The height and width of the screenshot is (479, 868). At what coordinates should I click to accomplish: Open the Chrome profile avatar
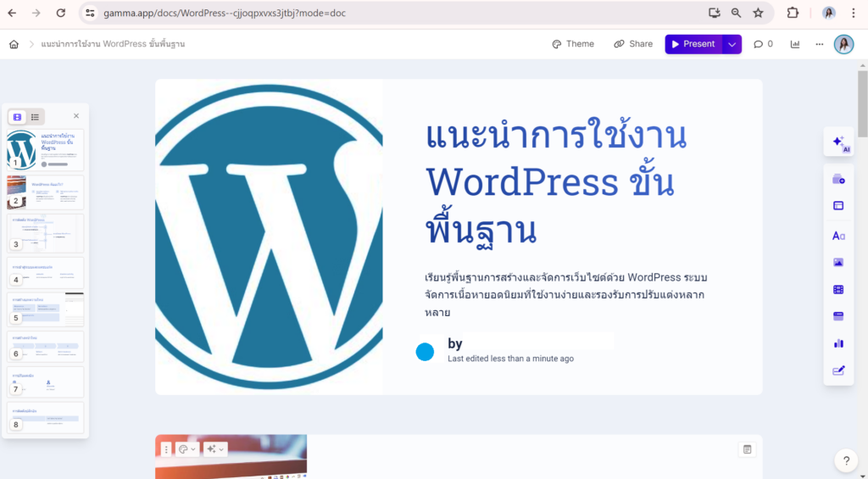(829, 13)
